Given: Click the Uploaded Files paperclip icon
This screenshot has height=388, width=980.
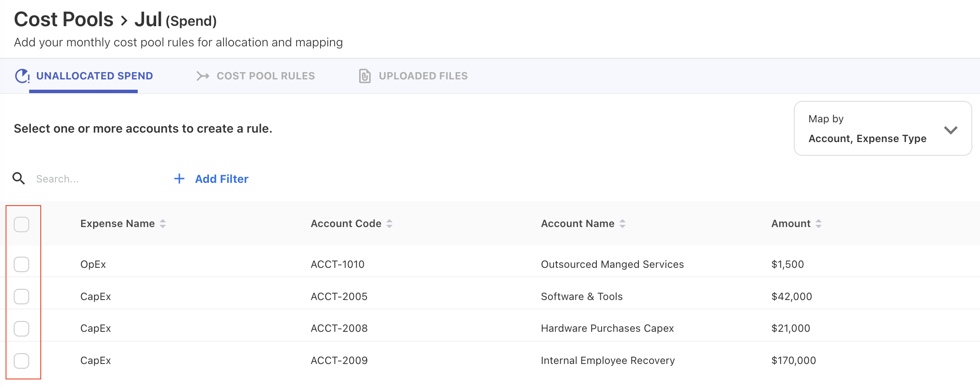Looking at the screenshot, I should 365,76.
